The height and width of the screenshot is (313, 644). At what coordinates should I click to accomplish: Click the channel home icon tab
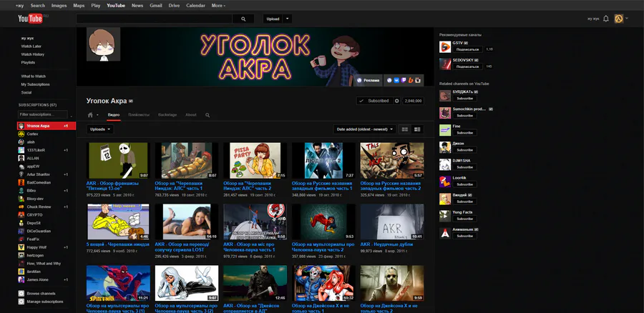point(90,115)
